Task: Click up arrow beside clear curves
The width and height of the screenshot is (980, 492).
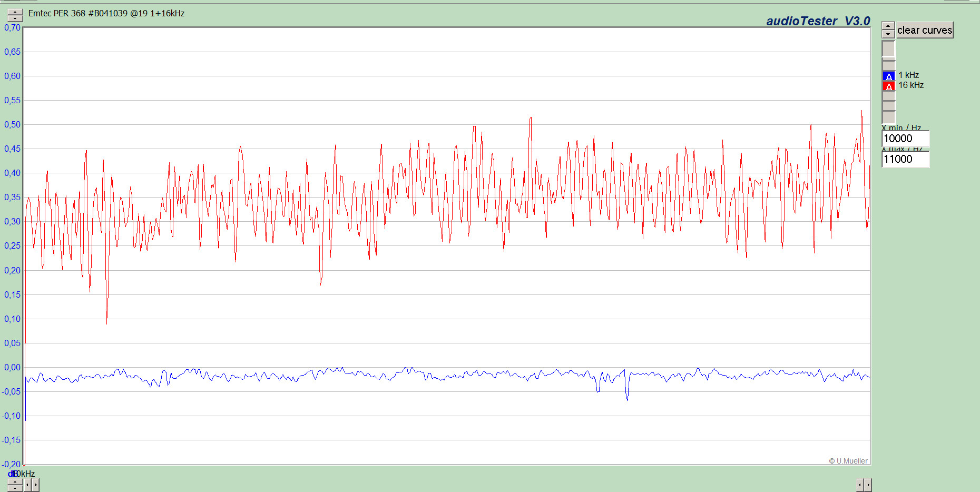Action: point(888,26)
